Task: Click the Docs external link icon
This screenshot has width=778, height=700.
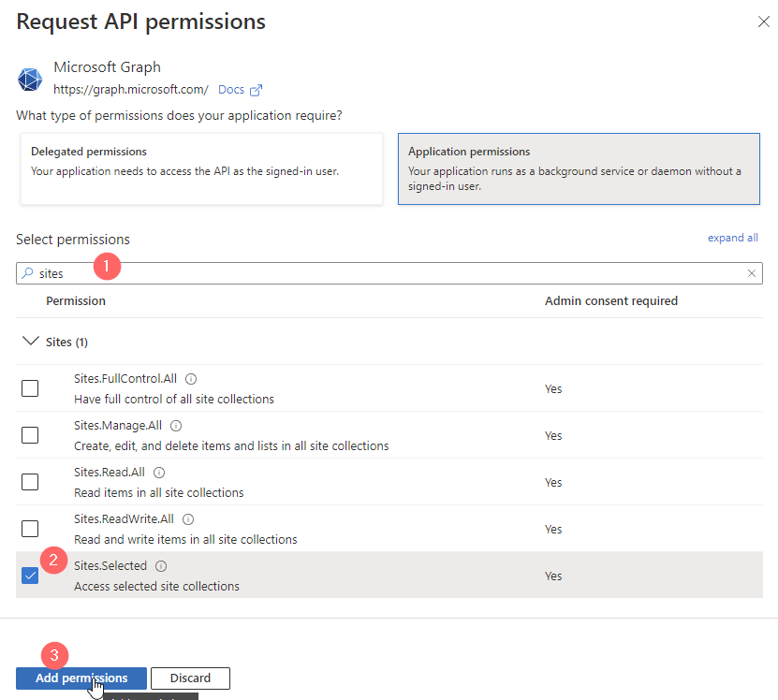Action: click(x=256, y=90)
